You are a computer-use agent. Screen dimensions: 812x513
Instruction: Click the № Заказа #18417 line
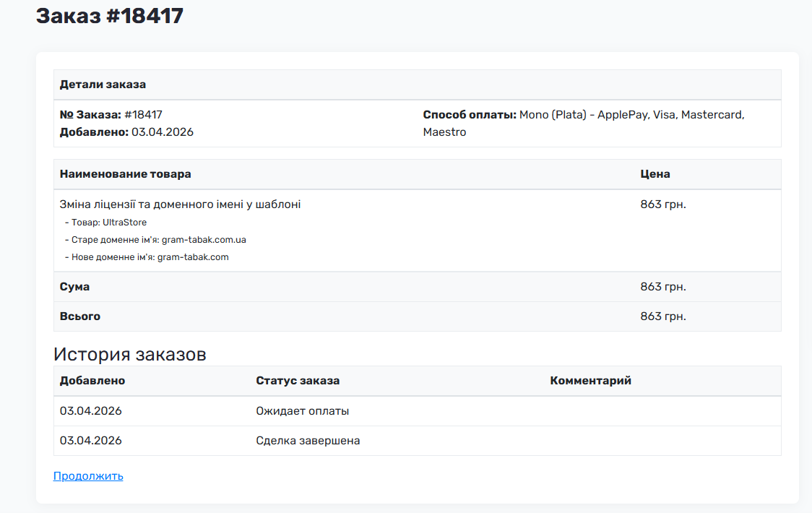point(111,114)
